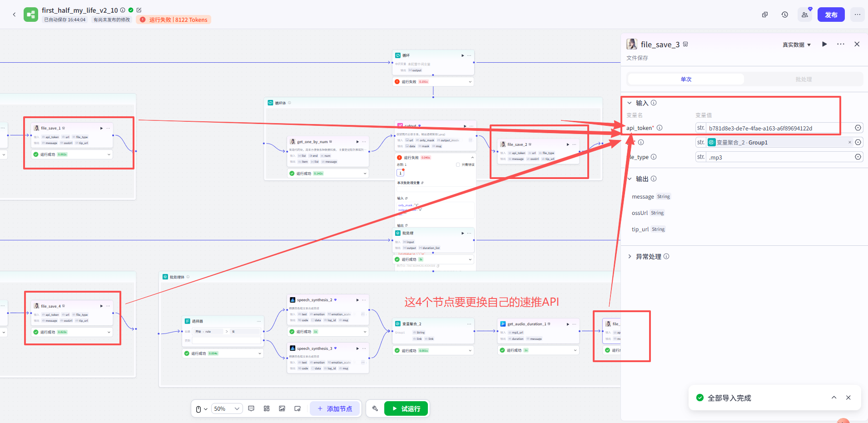
Task: Click the 试运行 test run button
Action: click(406, 408)
